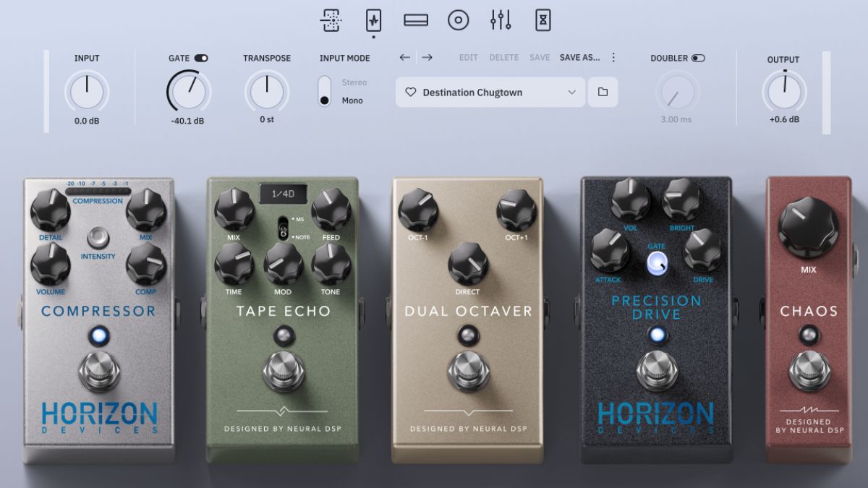Image resolution: width=868 pixels, height=488 pixels.
Task: Click Dual Octaver OCT-1 knob
Action: tap(419, 209)
